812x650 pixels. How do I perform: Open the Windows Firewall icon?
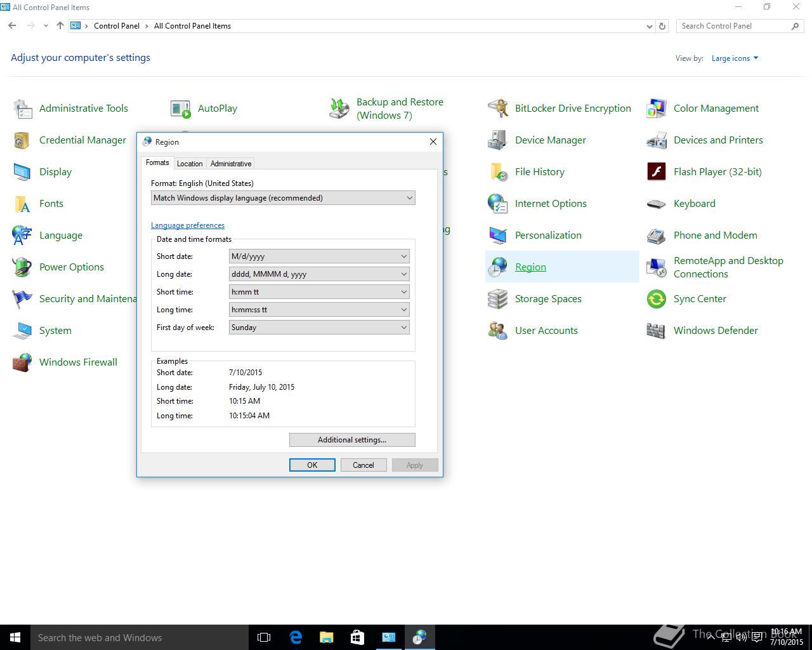[x=22, y=362]
